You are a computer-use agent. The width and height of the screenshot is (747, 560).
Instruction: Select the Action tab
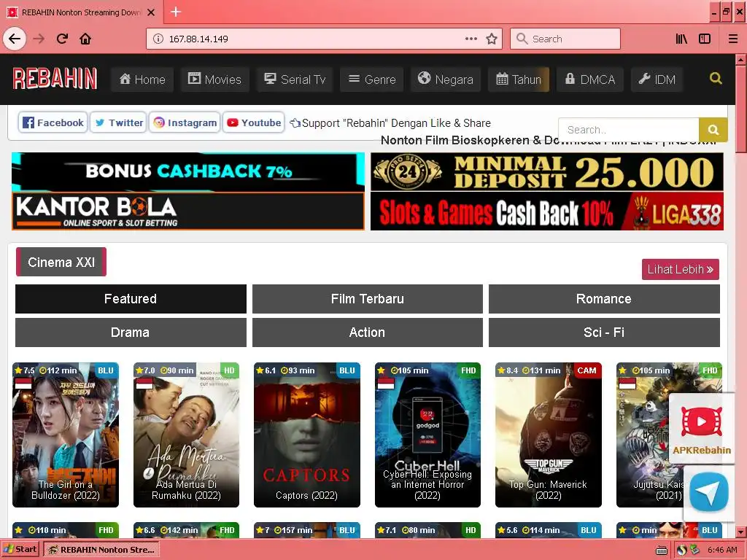point(368,332)
